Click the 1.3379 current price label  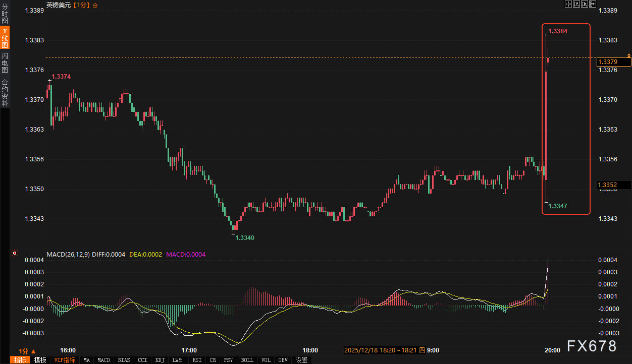coord(614,62)
